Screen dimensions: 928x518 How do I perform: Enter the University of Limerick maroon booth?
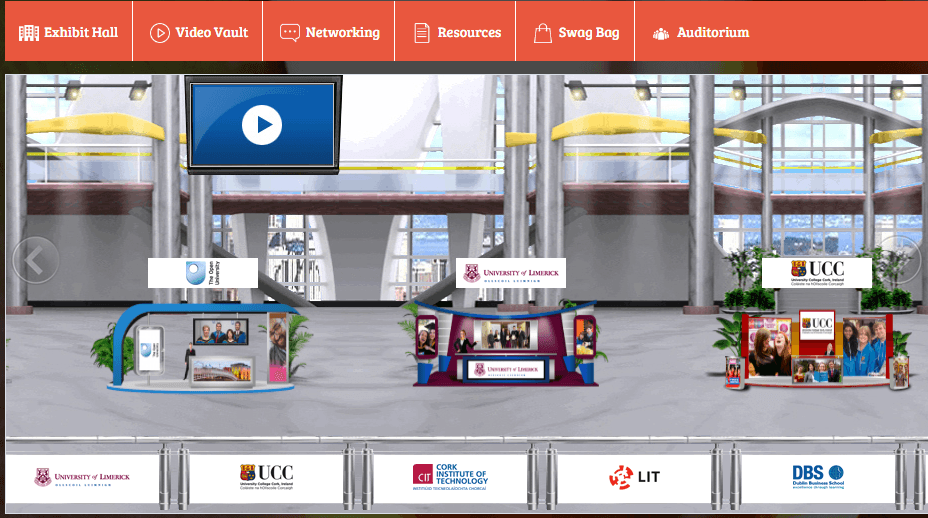(x=505, y=344)
